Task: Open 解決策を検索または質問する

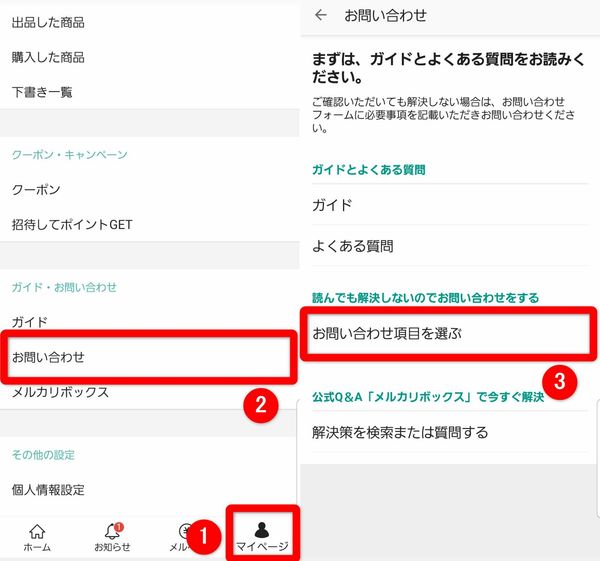Action: pos(450,432)
